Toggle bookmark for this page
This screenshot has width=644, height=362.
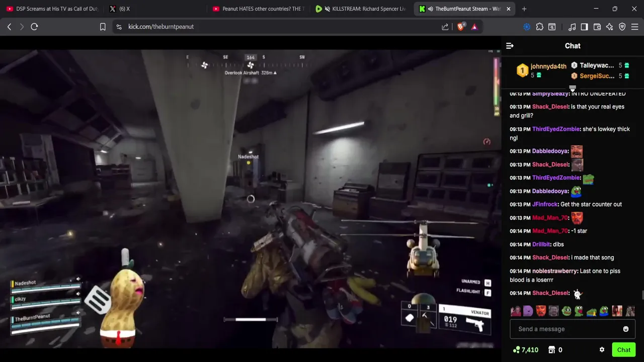point(103,27)
